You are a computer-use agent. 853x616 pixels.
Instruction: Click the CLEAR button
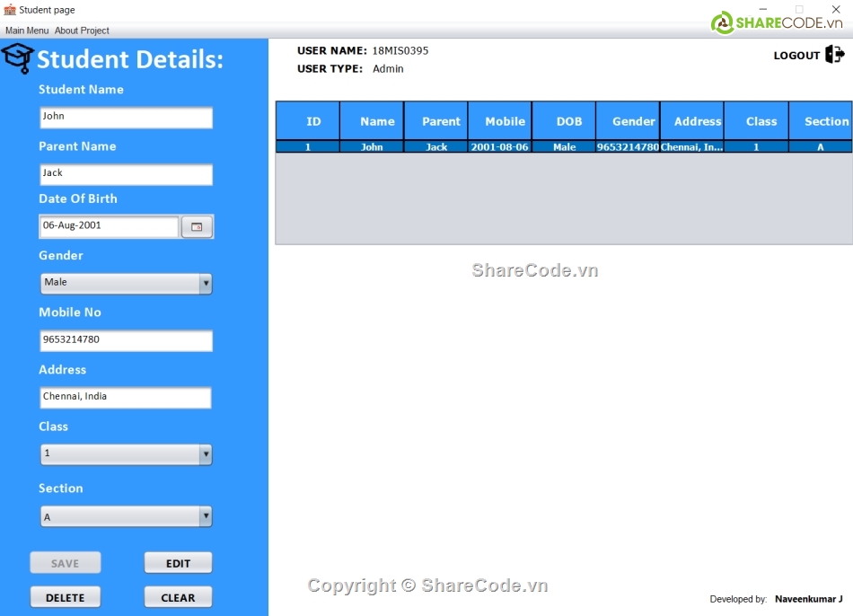tap(178, 597)
